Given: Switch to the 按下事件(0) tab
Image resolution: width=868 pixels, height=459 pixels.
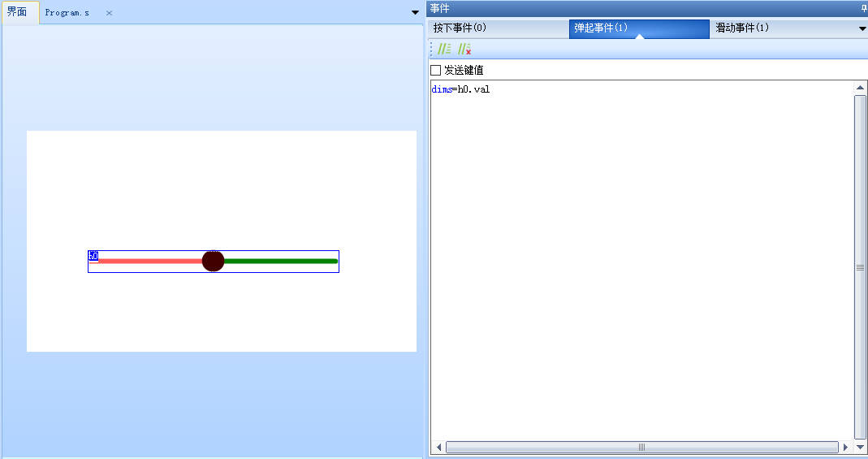Looking at the screenshot, I should click(460, 28).
